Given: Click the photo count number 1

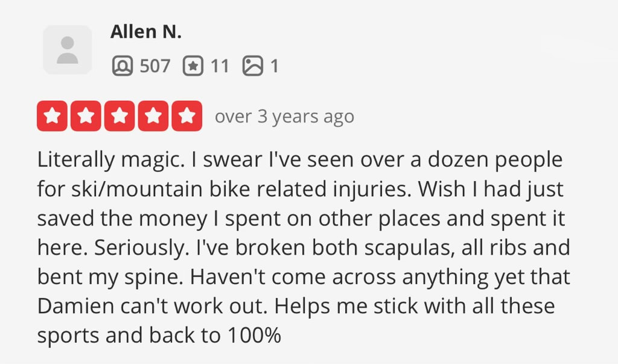Looking at the screenshot, I should click(x=275, y=66).
